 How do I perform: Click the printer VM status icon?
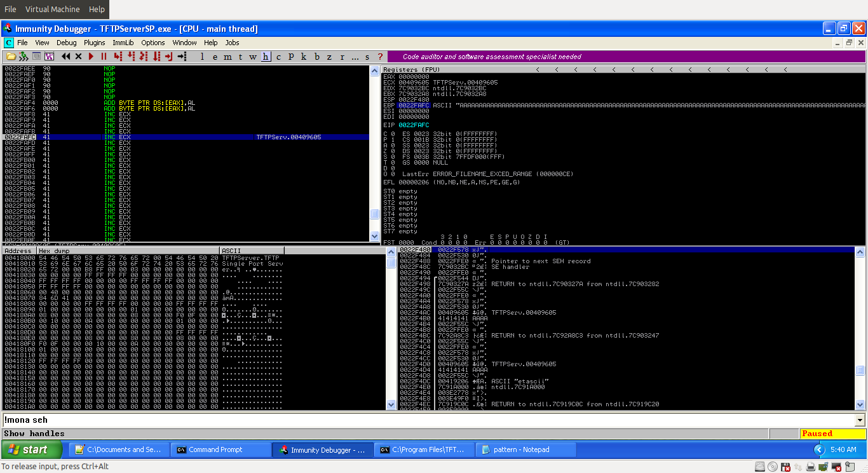811,467
